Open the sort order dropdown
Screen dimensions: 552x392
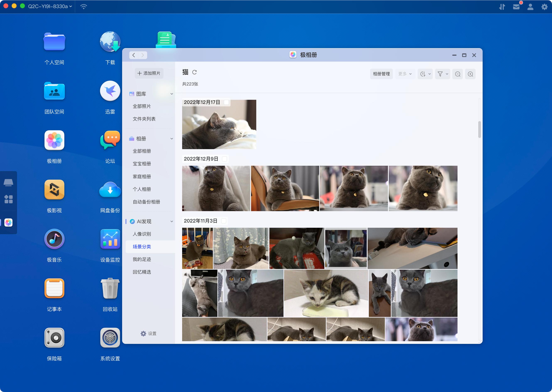[425, 74]
